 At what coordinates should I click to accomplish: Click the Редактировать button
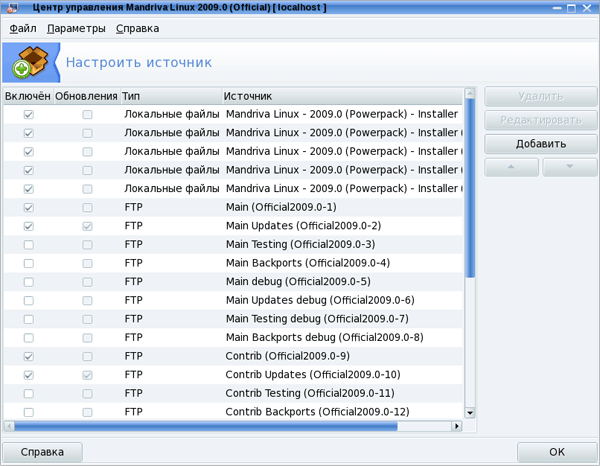[x=540, y=120]
